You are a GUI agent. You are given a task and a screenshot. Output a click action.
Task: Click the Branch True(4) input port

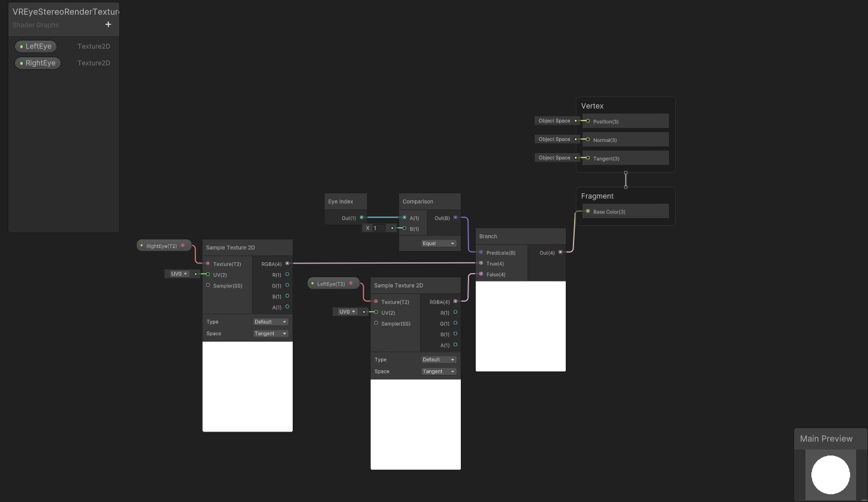point(481,263)
